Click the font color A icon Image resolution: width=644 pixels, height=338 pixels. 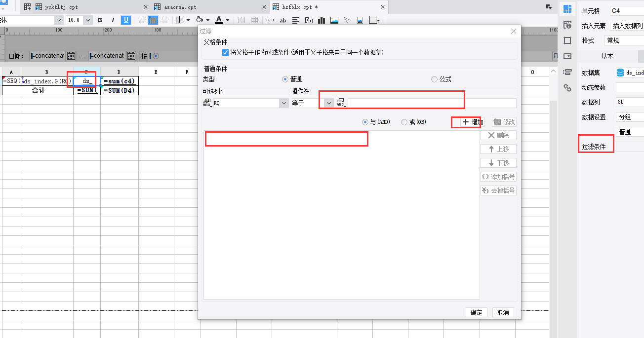click(x=219, y=20)
